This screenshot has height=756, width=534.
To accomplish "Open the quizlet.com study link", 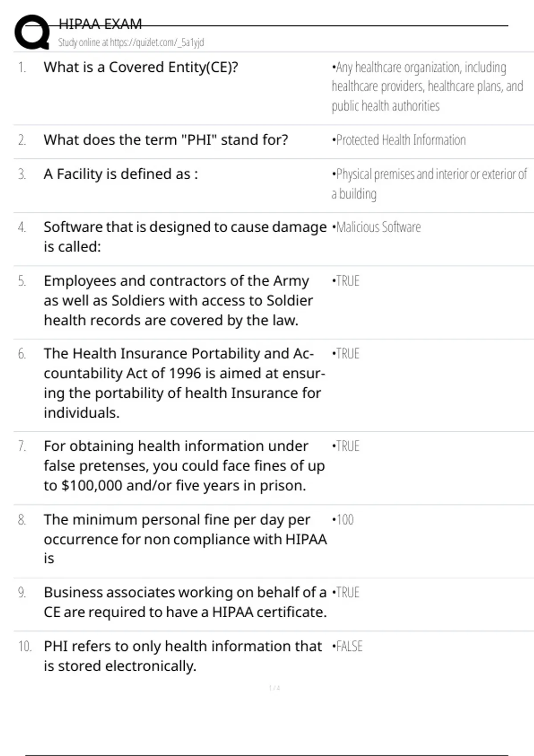I will click(131, 42).
